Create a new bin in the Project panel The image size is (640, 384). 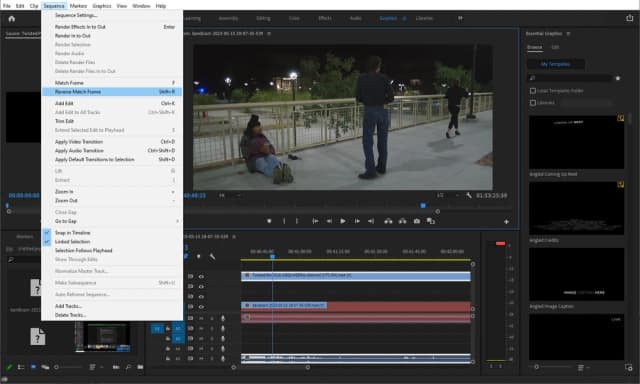click(x=140, y=367)
